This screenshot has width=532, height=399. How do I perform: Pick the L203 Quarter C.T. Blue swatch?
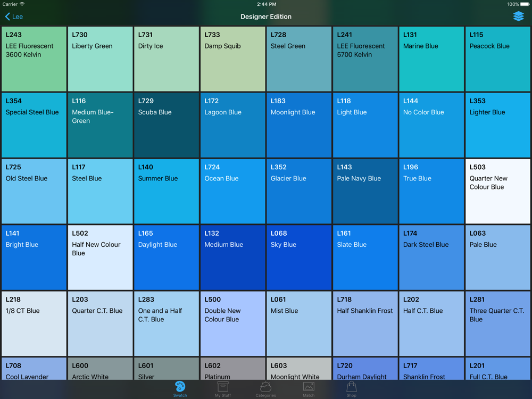point(100,323)
